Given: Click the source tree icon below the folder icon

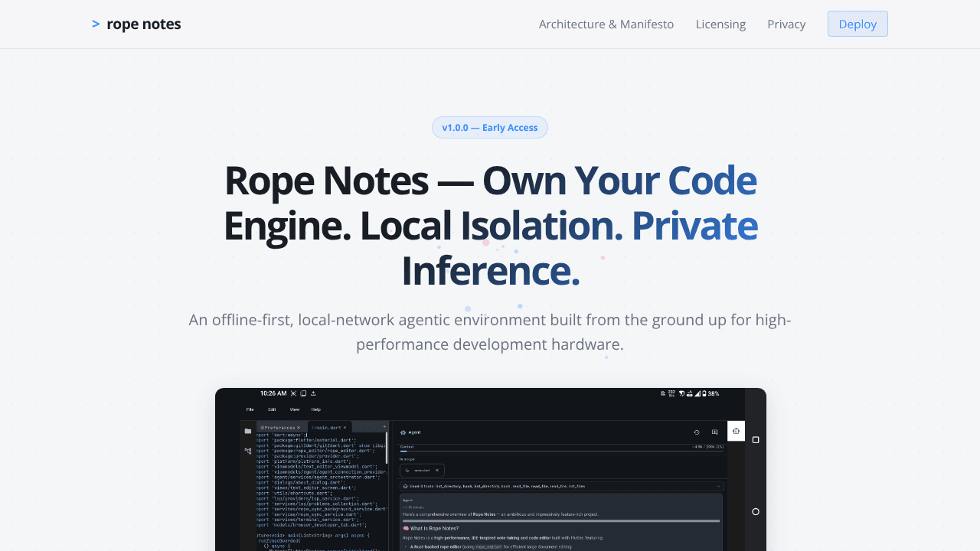Looking at the screenshot, I should pyautogui.click(x=247, y=451).
